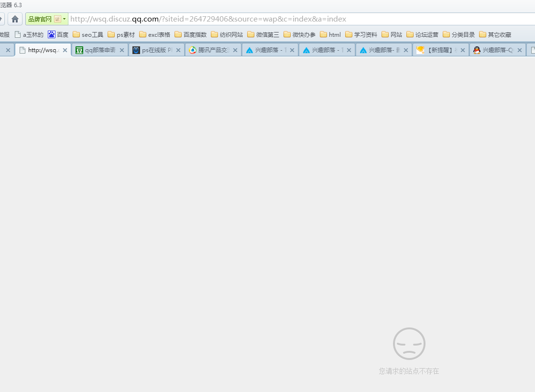Open the 微信第三 bookmark folder
Image resolution: width=535 pixels, height=392 pixels.
click(x=263, y=34)
